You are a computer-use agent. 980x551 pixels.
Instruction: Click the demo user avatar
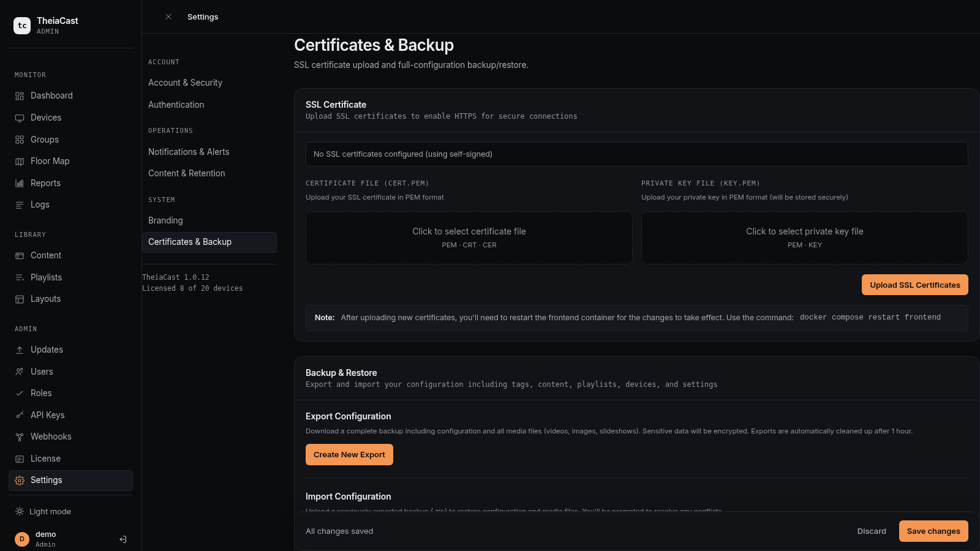pyautogui.click(x=22, y=539)
